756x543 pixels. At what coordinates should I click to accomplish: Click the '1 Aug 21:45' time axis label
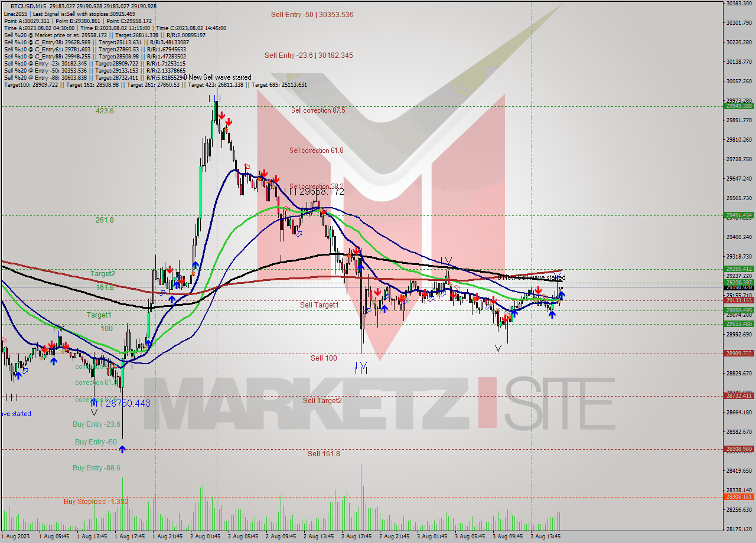(168, 537)
